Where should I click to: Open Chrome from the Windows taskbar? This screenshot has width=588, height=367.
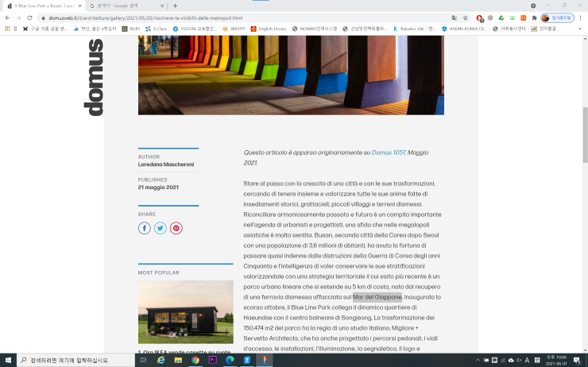[x=195, y=360]
